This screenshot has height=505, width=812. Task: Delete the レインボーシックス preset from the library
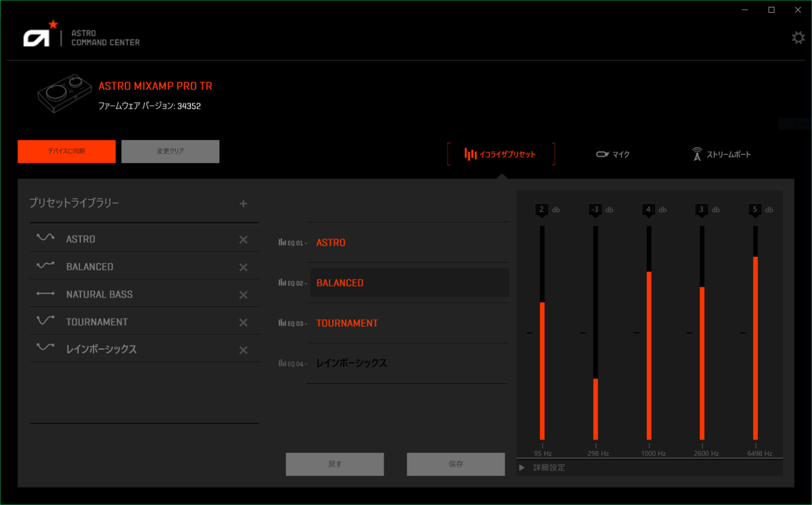tap(244, 350)
